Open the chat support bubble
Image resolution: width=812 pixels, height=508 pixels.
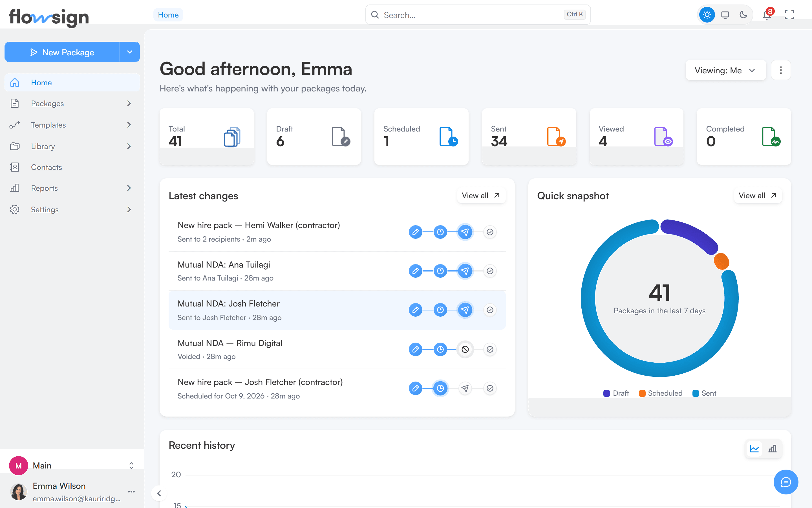[x=786, y=482]
